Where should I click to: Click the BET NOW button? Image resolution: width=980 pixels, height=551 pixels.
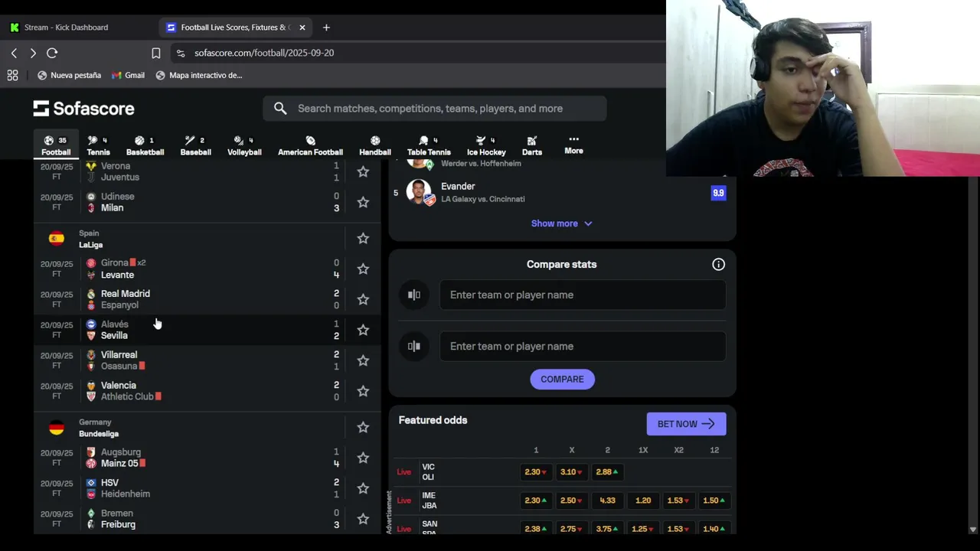[x=686, y=424]
